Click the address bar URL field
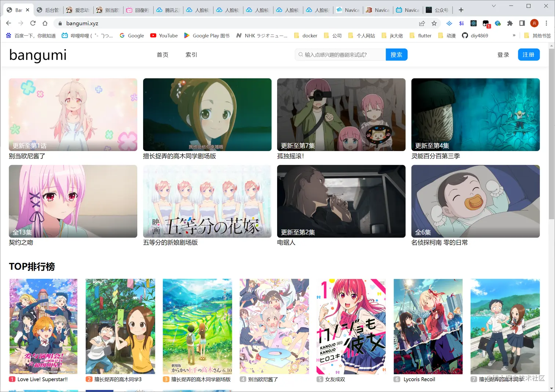Image resolution: width=555 pixels, height=392 pixels. [x=235, y=23]
